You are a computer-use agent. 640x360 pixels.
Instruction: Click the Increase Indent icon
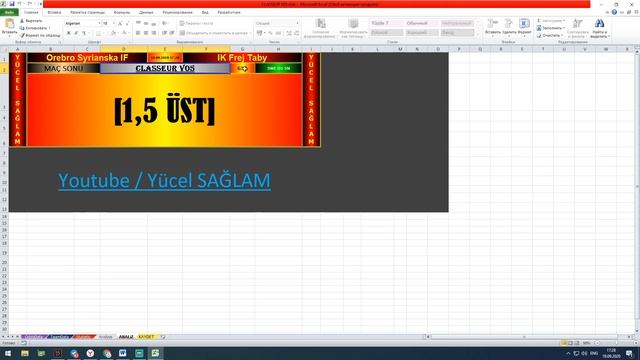click(x=172, y=33)
